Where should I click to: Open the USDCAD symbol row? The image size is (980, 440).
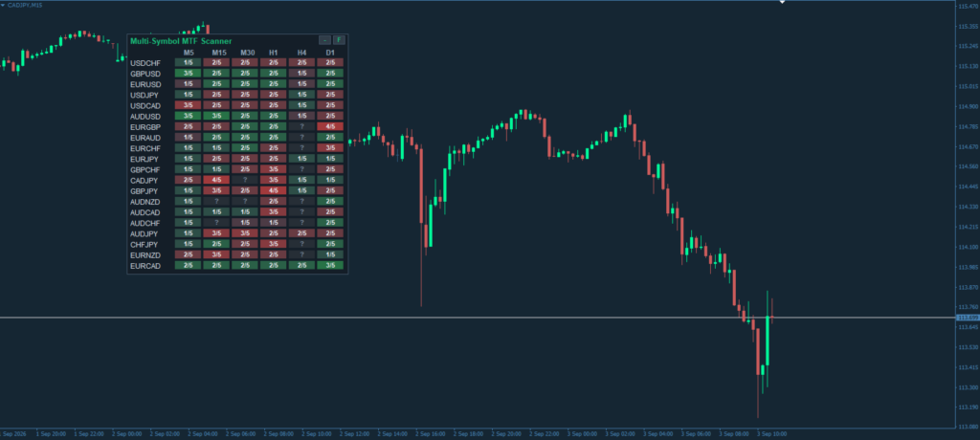(x=145, y=105)
